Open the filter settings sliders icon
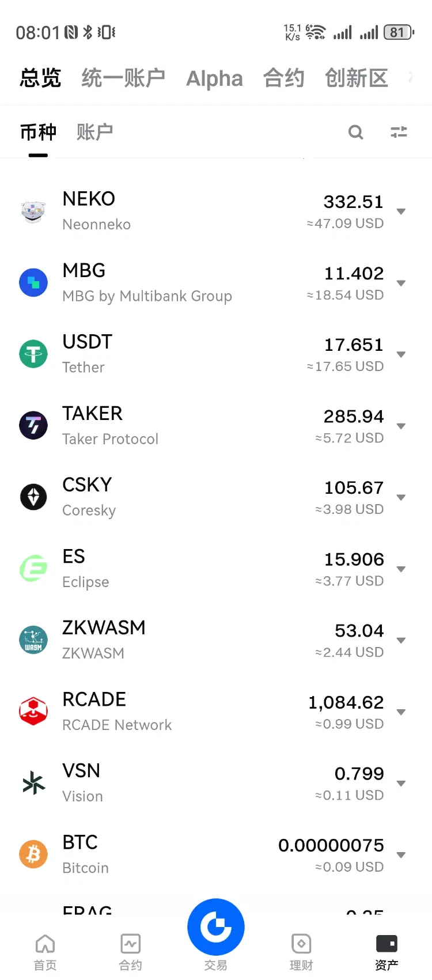Image resolution: width=432 pixels, height=980 pixels. pos(399,133)
